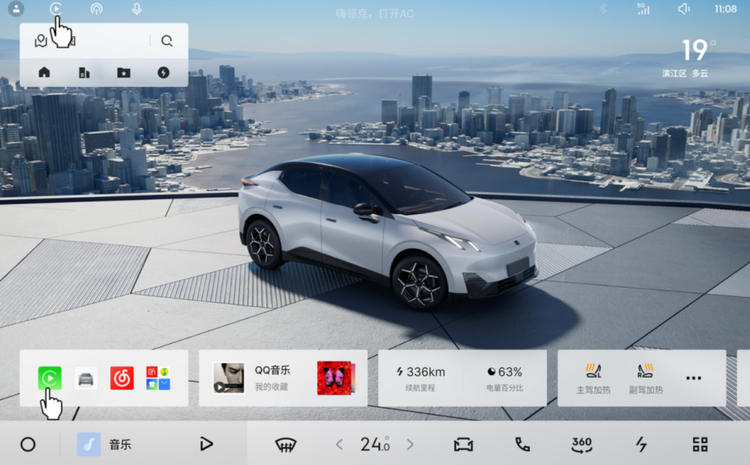Open the all-apps grid menu

[x=700, y=445]
